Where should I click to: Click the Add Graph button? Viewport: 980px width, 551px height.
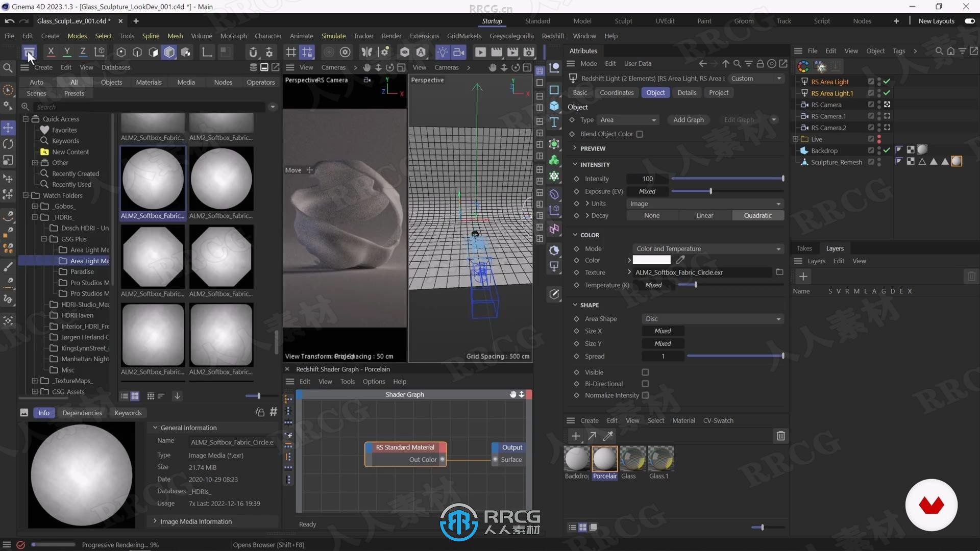click(688, 120)
